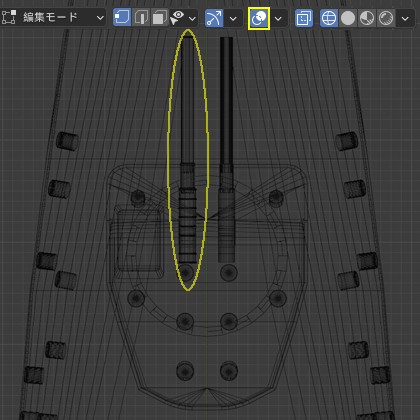Screen dimensions: 420x420
Task: Choose Solid viewport shading
Action: (x=348, y=18)
